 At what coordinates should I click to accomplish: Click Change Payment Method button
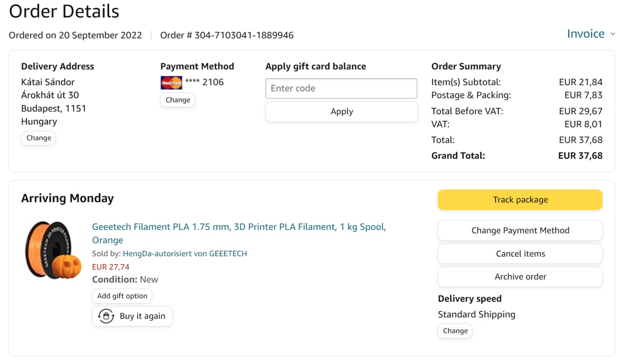[520, 230]
